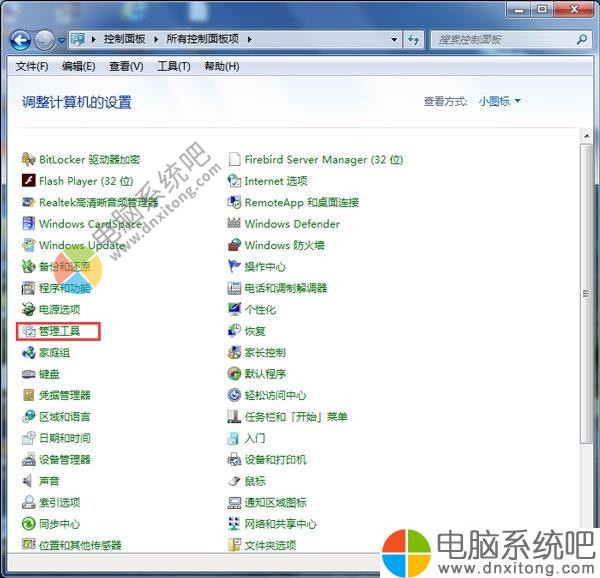
Task: Click the 程序和功能 link
Action: tap(64, 288)
